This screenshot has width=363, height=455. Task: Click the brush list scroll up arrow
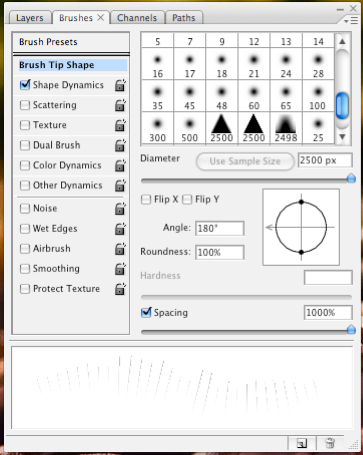342,42
